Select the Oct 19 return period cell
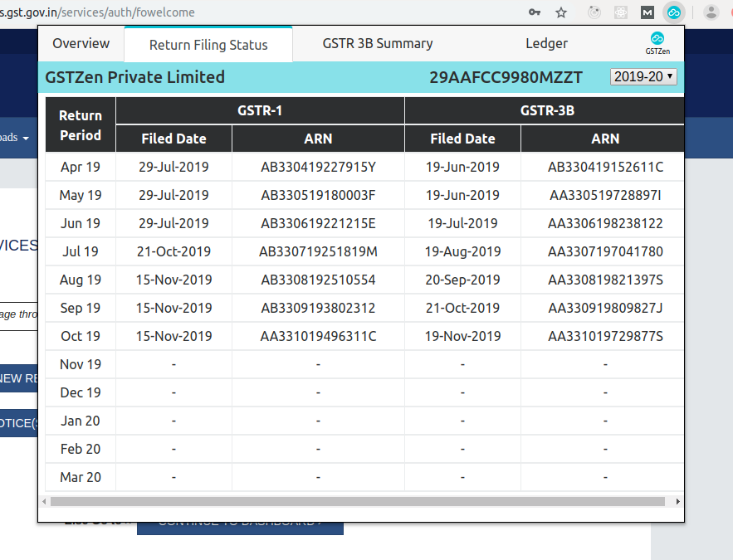Image resolution: width=733 pixels, height=560 pixels. 81,336
